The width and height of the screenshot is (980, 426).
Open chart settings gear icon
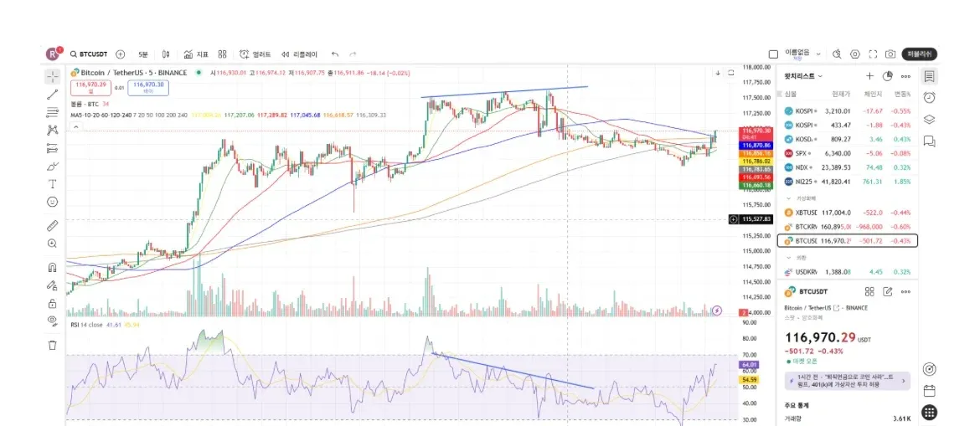[855, 54]
